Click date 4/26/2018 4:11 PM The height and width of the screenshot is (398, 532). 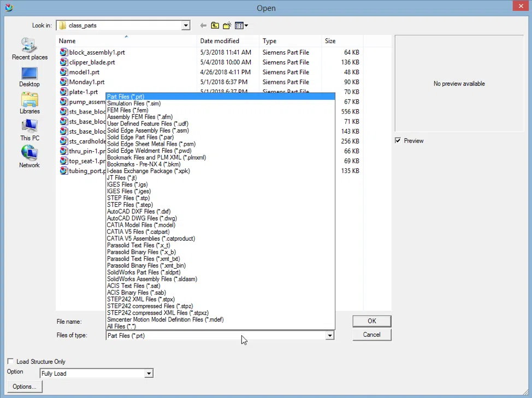225,72
